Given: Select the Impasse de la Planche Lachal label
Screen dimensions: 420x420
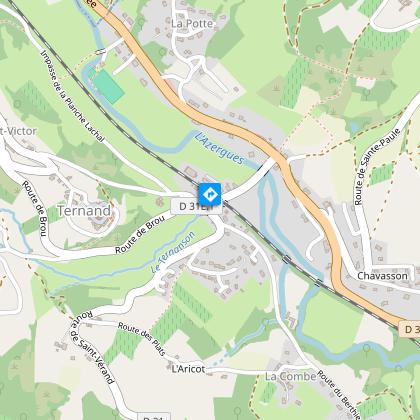Looking at the screenshot, I should [x=72, y=96].
